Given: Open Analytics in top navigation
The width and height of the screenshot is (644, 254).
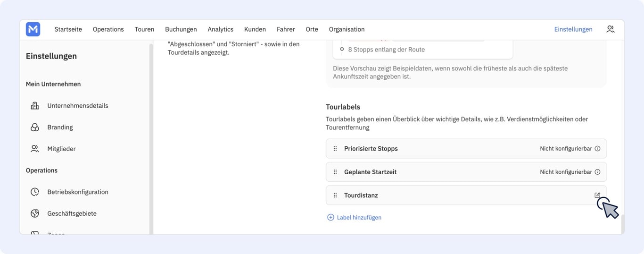Looking at the screenshot, I should (x=220, y=29).
